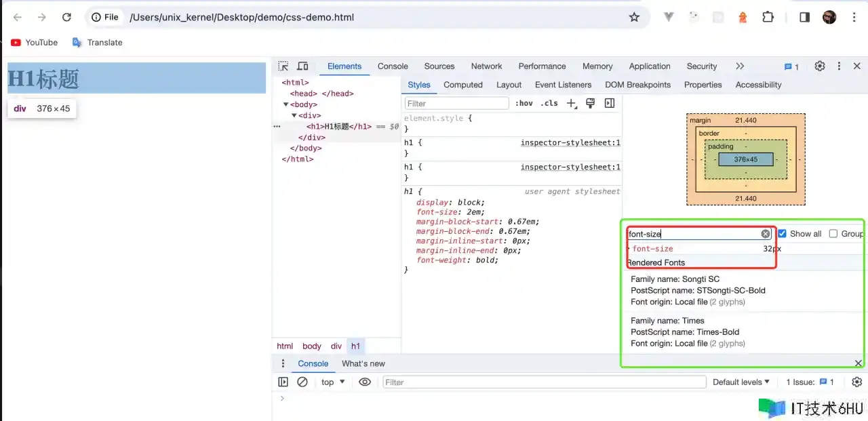Open DevTools settings gear
Viewport: 868px width, 421px height.
pos(820,66)
